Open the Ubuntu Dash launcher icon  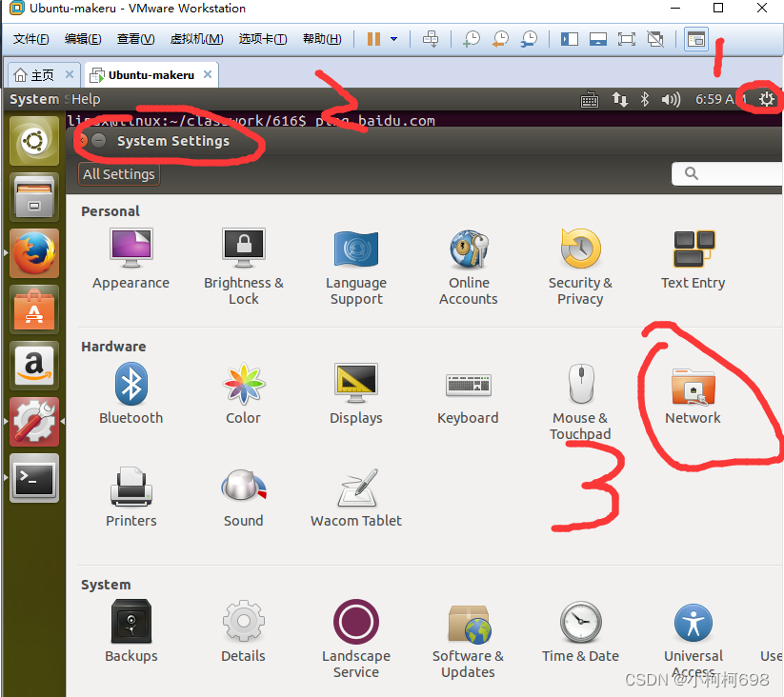click(x=34, y=141)
